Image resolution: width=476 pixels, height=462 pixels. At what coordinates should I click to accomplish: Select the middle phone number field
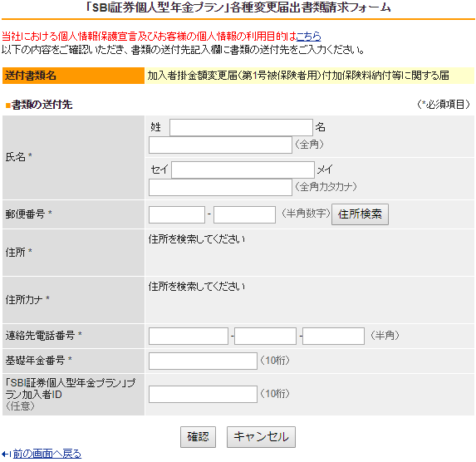pyautogui.click(x=265, y=336)
